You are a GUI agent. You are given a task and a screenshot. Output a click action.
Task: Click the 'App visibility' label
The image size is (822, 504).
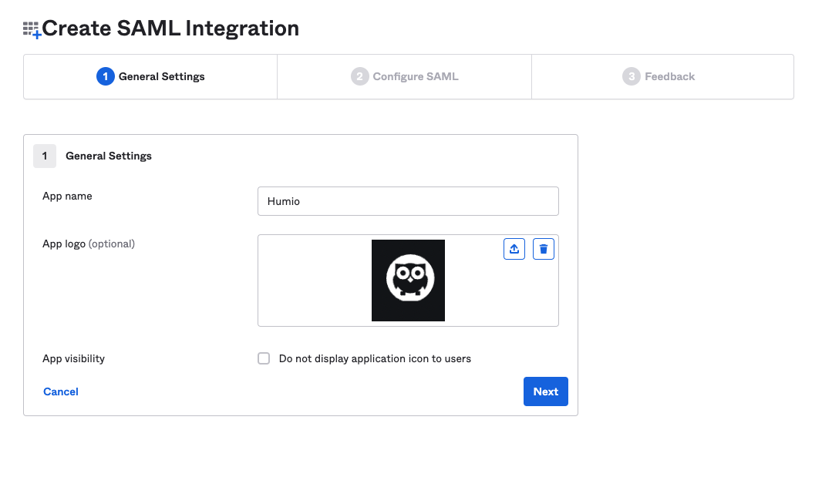click(x=74, y=358)
